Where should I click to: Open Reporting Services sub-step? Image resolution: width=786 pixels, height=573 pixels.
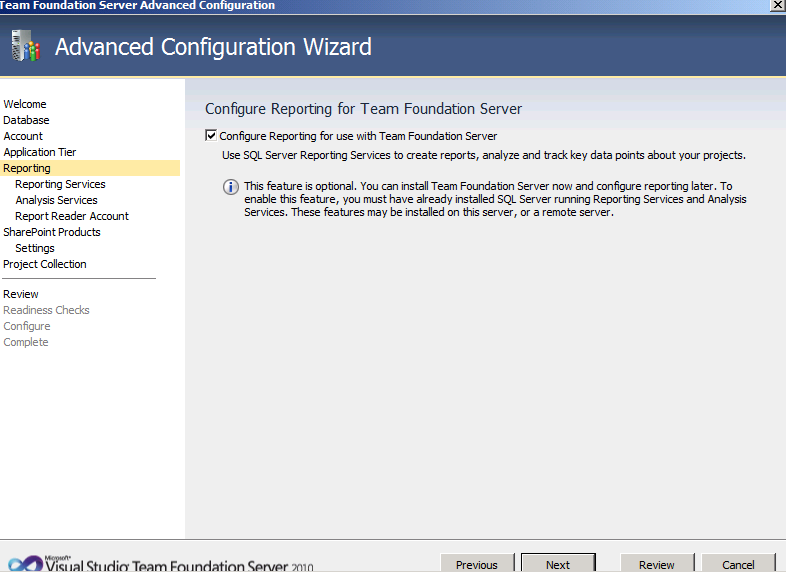[60, 184]
